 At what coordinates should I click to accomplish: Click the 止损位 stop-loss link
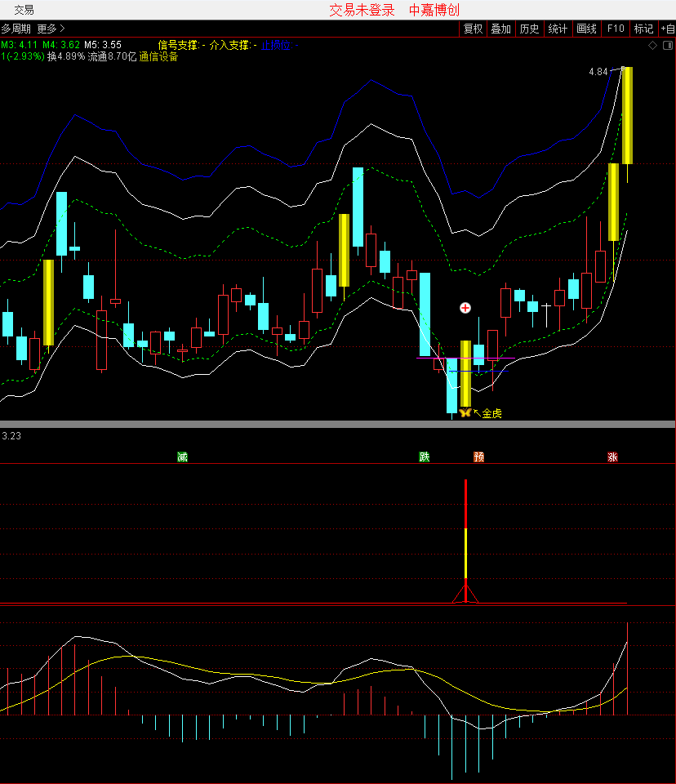276,46
